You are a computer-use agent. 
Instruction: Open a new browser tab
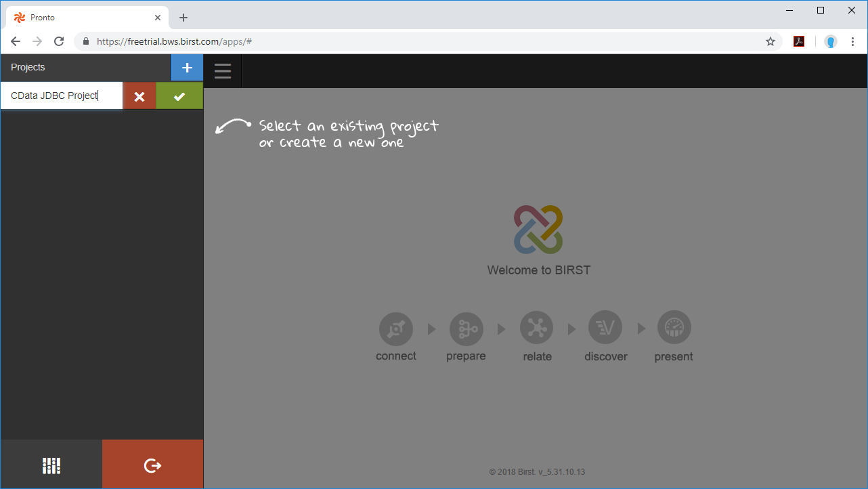pyautogui.click(x=183, y=17)
